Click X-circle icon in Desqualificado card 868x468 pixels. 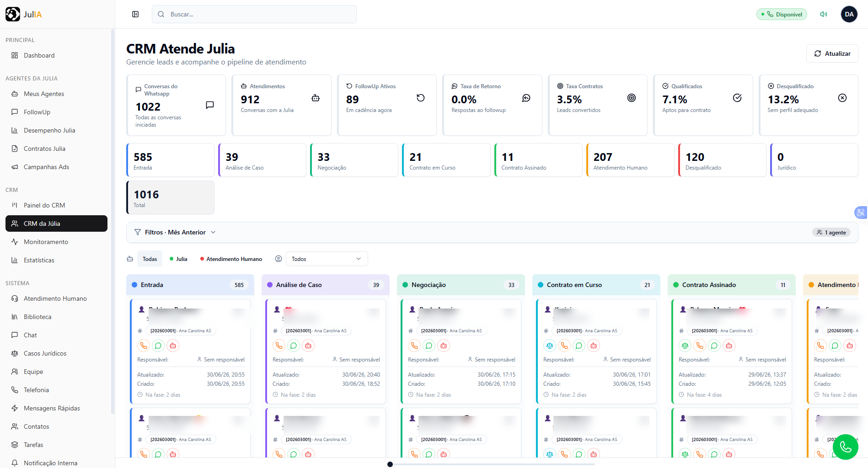coord(842,98)
